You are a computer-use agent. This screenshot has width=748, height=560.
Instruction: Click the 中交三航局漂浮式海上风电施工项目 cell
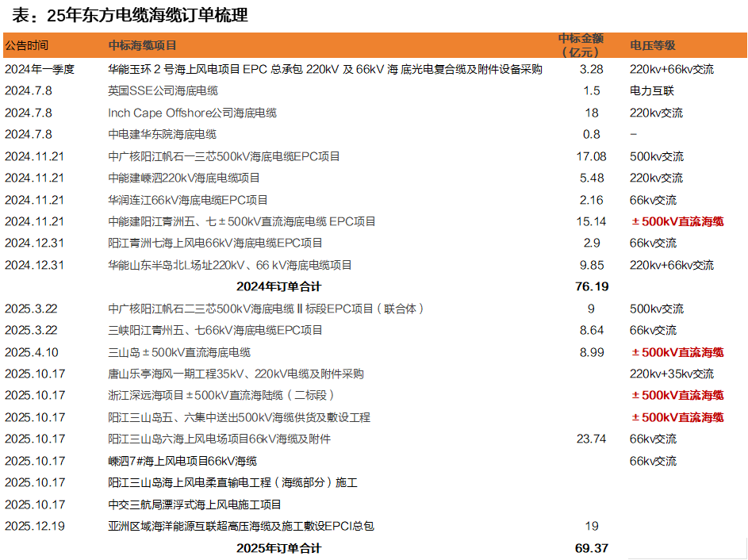pos(194,504)
